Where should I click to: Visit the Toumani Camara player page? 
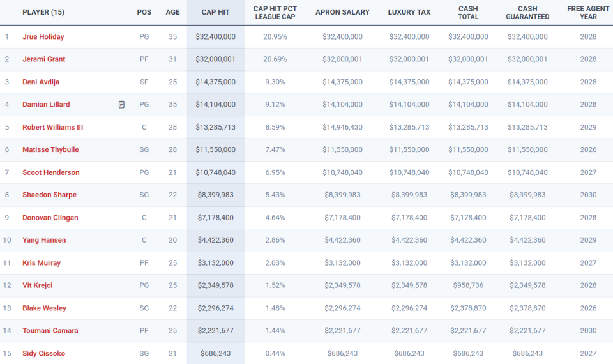click(x=50, y=330)
